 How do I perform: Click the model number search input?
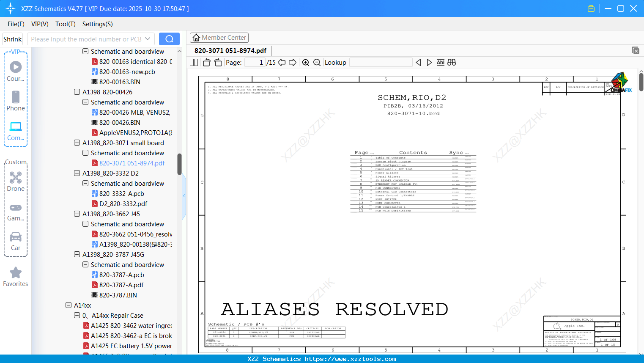tap(86, 39)
